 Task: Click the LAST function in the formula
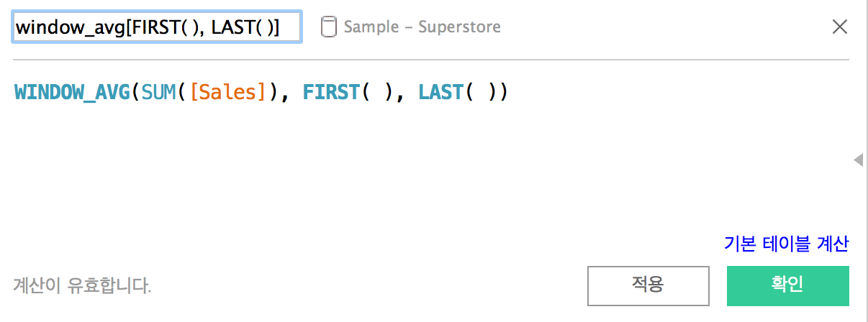click(x=441, y=93)
